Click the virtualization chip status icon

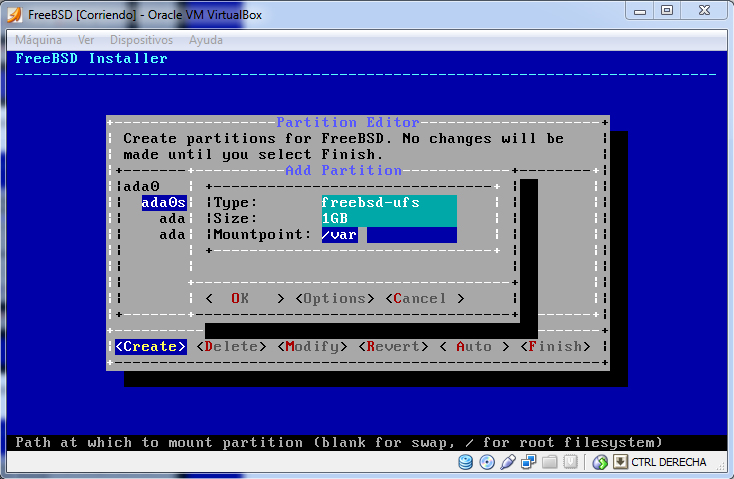pos(570,462)
